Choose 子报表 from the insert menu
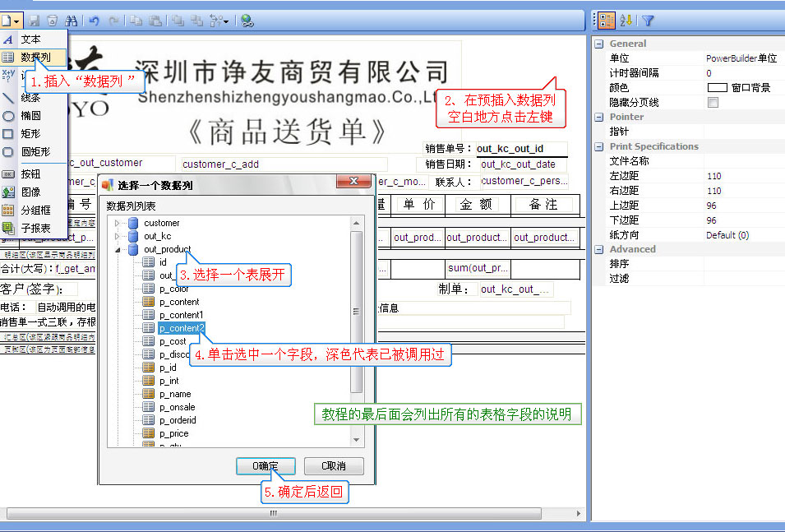Screen dimensions: 785x532 click(35, 228)
